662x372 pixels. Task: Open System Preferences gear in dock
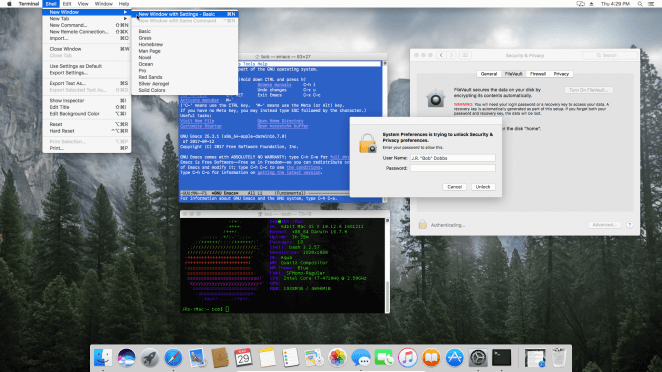(478, 358)
